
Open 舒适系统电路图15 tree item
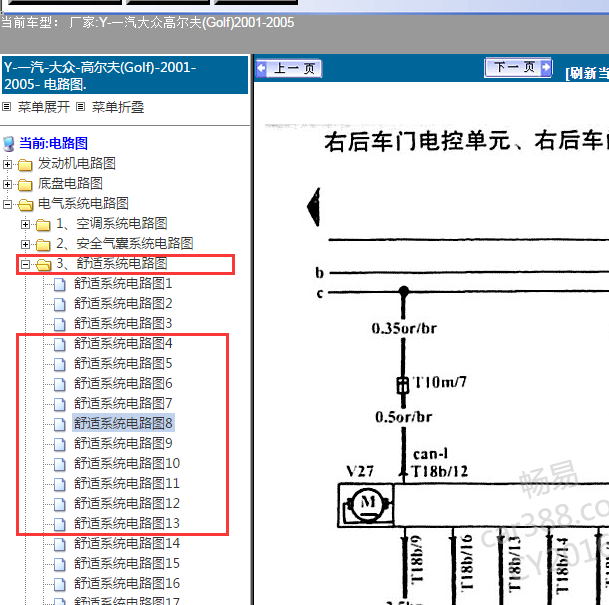point(127,564)
